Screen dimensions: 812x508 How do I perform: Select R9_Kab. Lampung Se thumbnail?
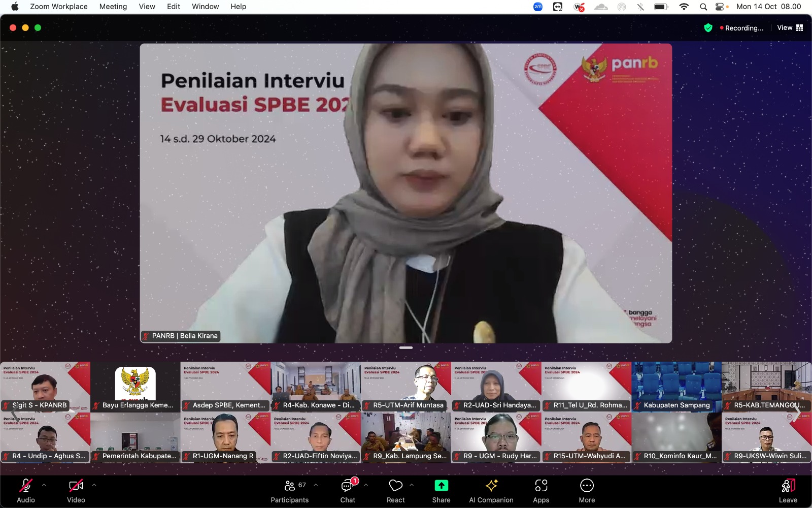click(x=406, y=437)
